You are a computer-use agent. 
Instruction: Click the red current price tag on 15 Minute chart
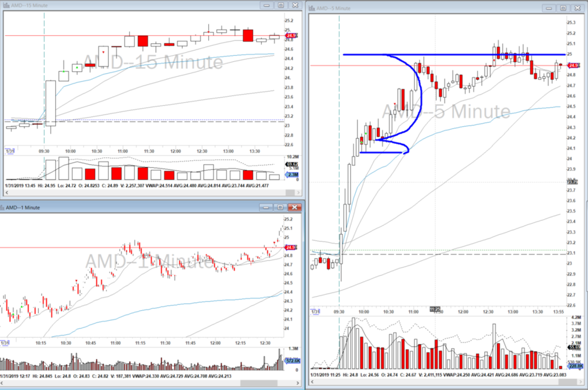(290, 36)
